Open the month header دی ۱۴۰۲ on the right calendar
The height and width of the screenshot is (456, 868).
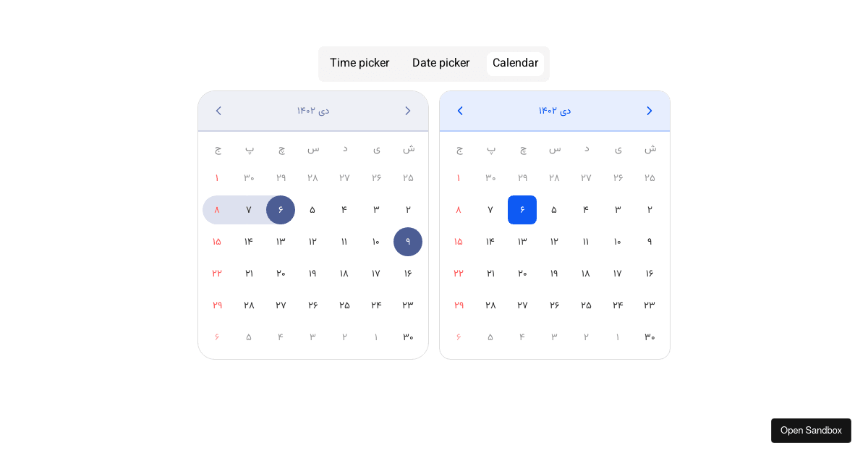[x=555, y=111]
